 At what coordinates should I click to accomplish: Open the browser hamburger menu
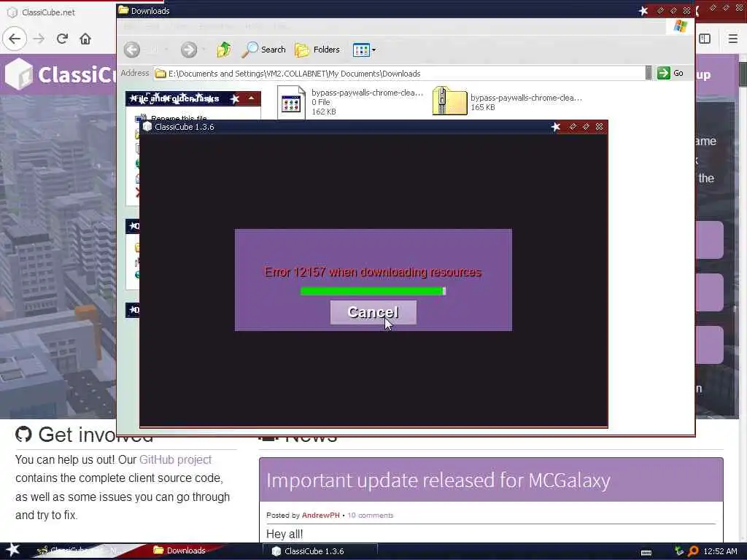tap(733, 39)
